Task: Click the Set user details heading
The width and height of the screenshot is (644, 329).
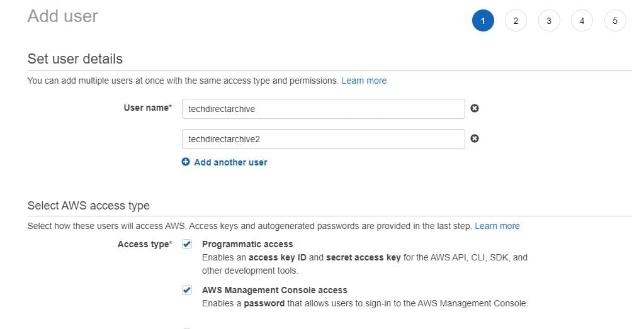Action: 75,59
